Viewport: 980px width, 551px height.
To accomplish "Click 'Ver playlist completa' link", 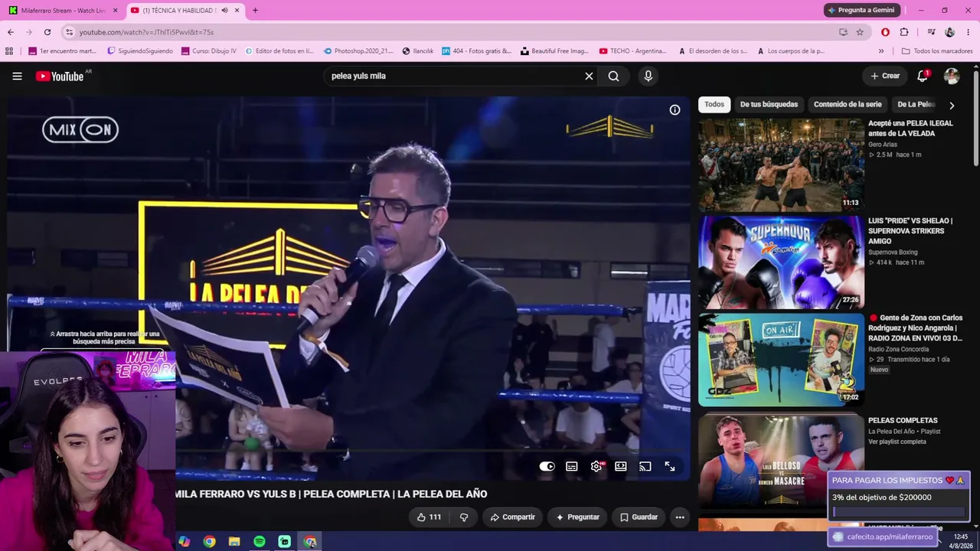I will (x=897, y=442).
